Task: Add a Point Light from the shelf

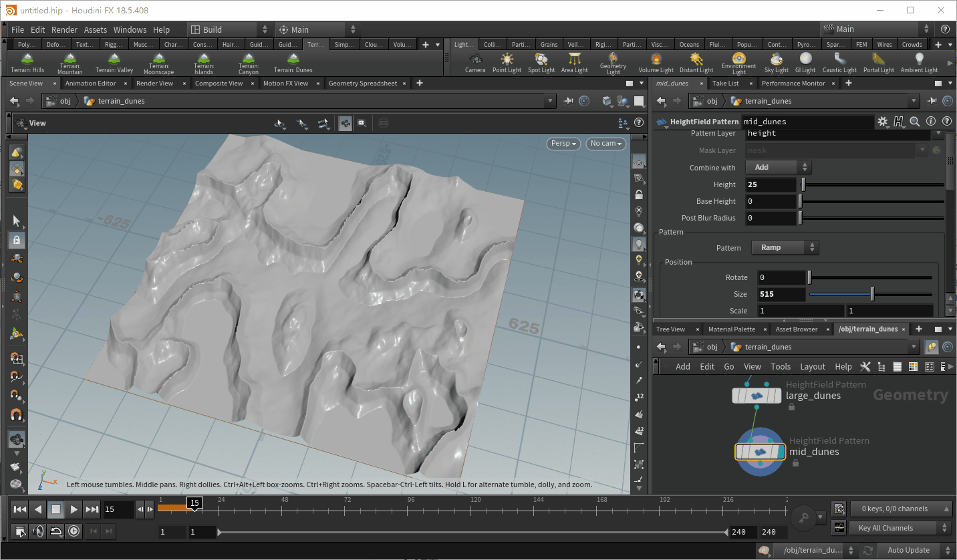Action: 507,63
